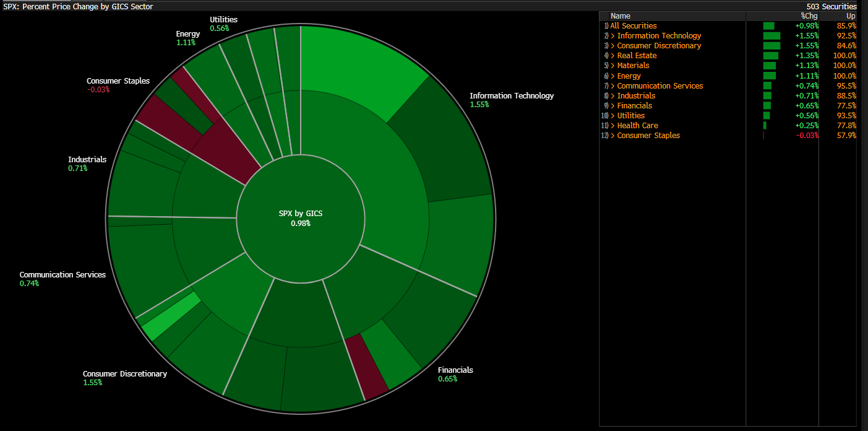This screenshot has width=868, height=431.
Task: Expand the Real Estate sector row
Action: pyautogui.click(x=637, y=56)
